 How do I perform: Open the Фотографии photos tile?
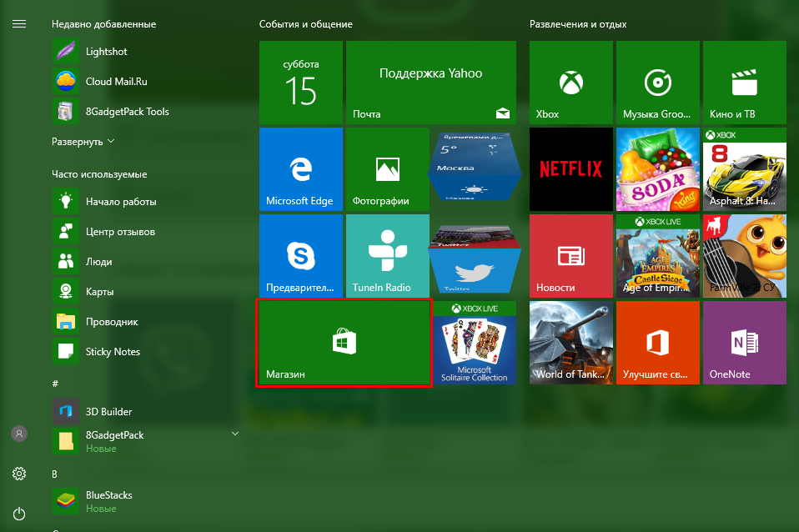388,169
